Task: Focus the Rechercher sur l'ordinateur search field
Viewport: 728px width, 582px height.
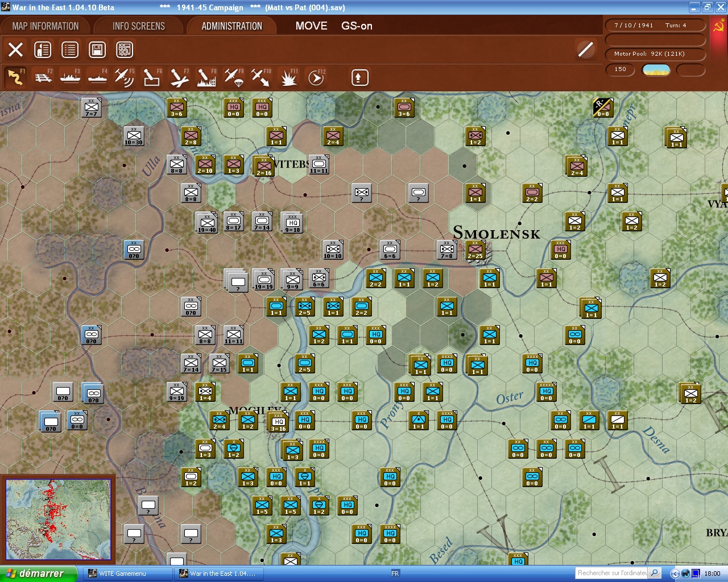Action: pyautogui.click(x=612, y=573)
